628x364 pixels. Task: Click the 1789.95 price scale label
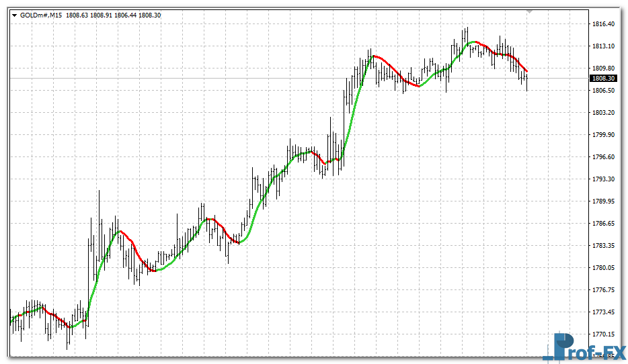[602, 201]
